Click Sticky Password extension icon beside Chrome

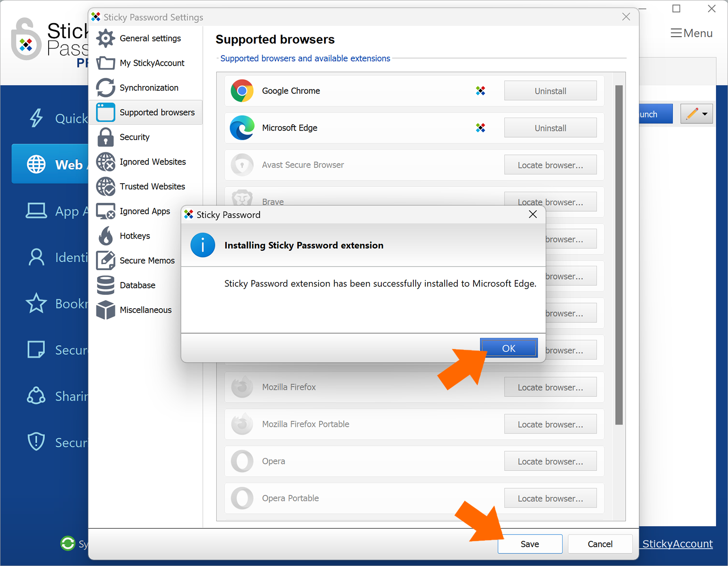[x=480, y=91]
